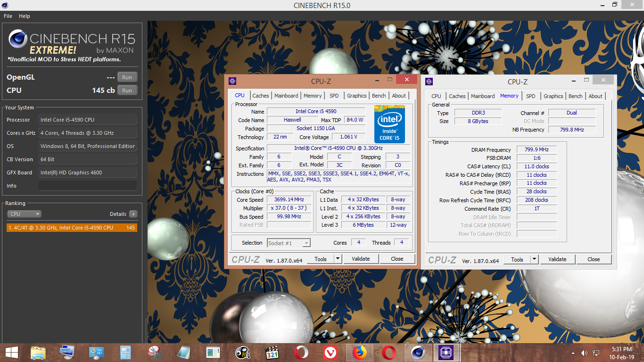
Task: Open Bench tab in left CPU-Z
Action: [379, 96]
